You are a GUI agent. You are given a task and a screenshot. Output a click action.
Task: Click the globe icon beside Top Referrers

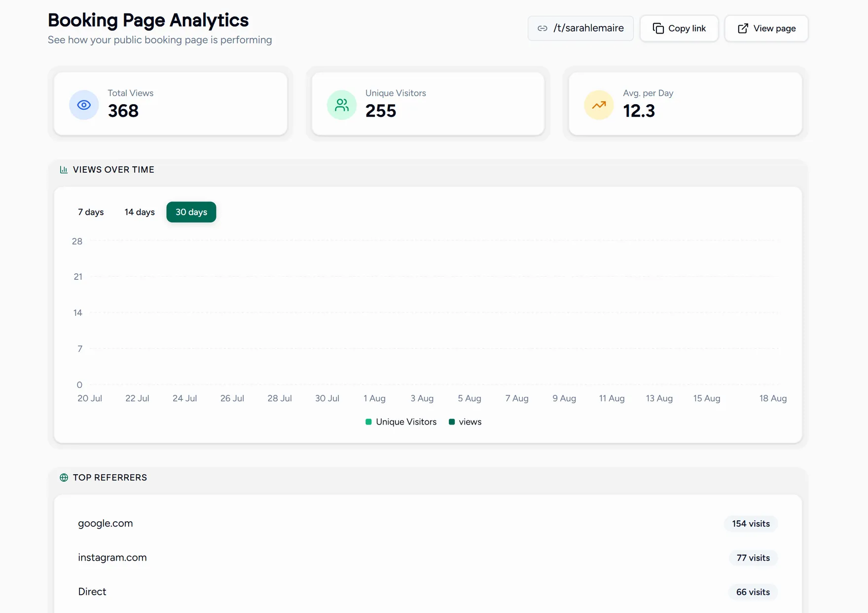pyautogui.click(x=64, y=477)
